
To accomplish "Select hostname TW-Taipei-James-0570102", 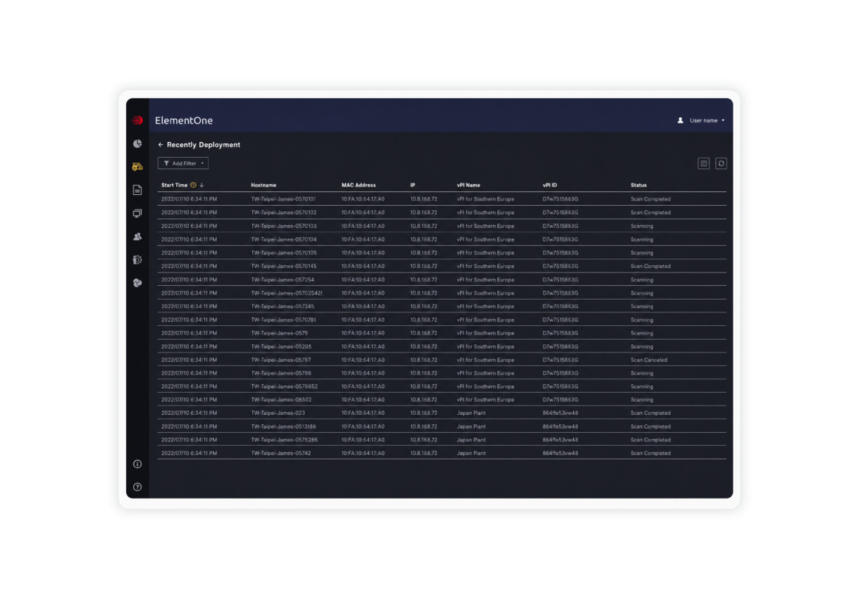I will tap(284, 212).
